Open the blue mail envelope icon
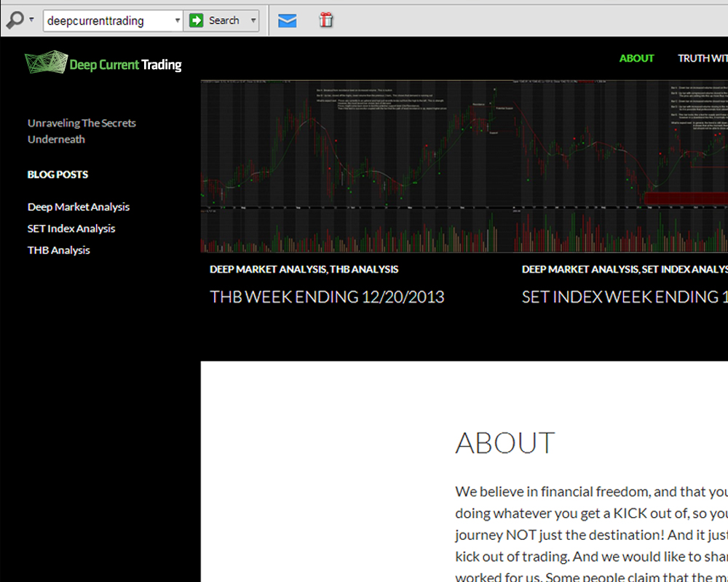Viewport: 728px width, 582px height. pyautogui.click(x=288, y=21)
